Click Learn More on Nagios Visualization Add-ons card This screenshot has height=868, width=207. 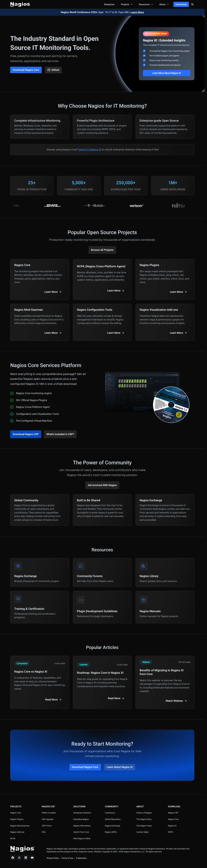point(178,333)
